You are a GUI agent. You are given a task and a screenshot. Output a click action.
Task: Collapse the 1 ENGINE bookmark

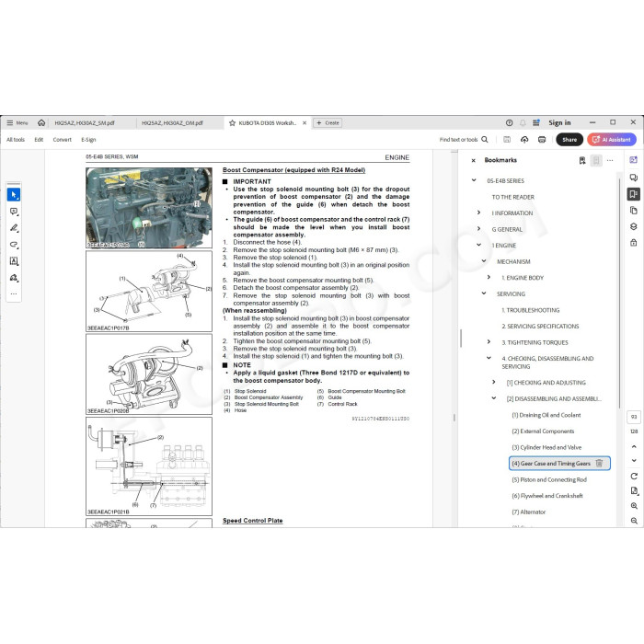479,245
